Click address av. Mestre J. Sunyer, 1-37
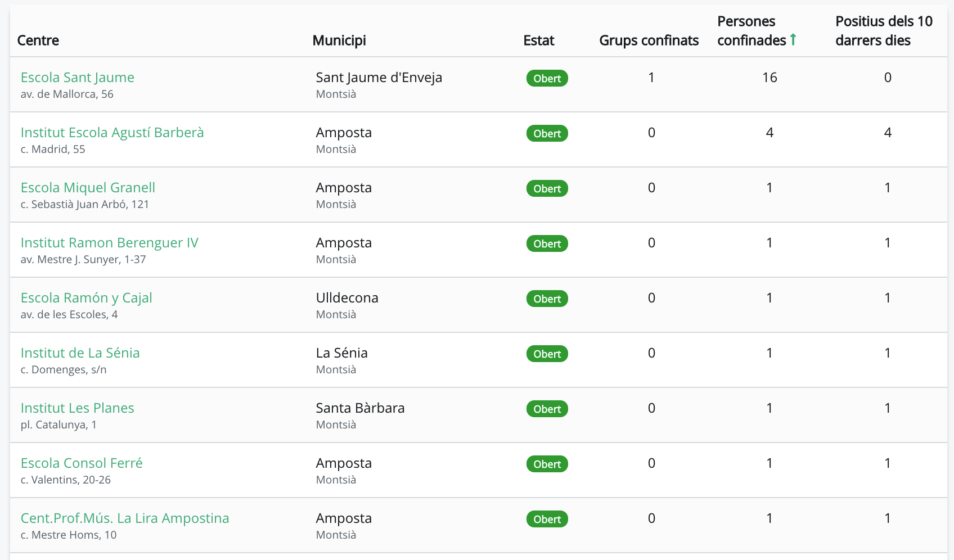954x560 pixels. (83, 260)
